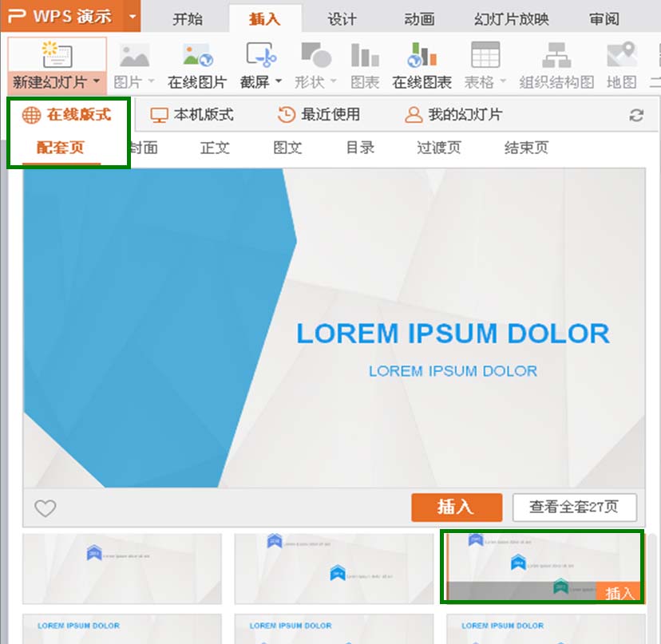The width and height of the screenshot is (661, 644).
Task: Favorite the template with the heart icon
Action: point(46,508)
